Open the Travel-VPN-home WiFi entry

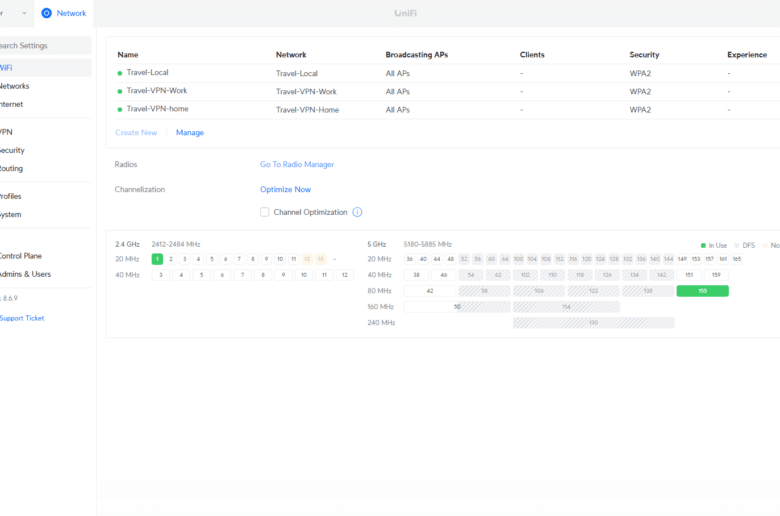tap(157, 109)
